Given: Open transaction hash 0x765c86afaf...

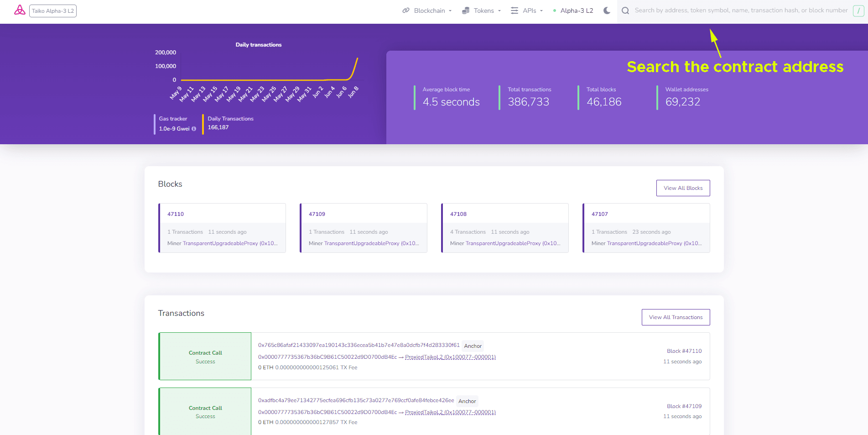Looking at the screenshot, I should (359, 345).
